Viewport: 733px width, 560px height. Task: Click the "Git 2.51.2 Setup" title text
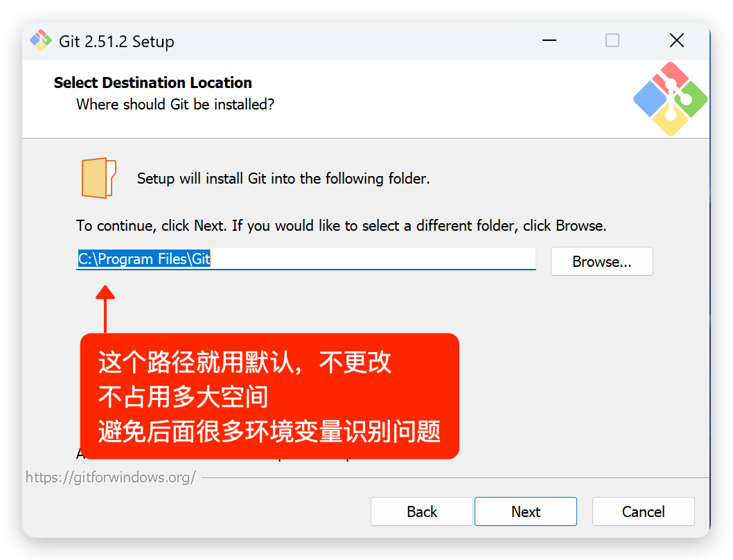[x=116, y=42]
